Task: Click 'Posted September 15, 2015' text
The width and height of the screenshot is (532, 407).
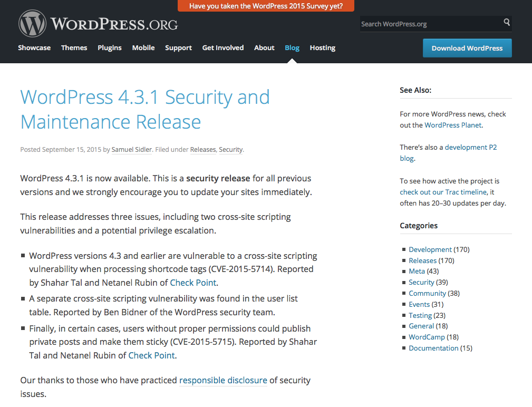Action: point(61,150)
